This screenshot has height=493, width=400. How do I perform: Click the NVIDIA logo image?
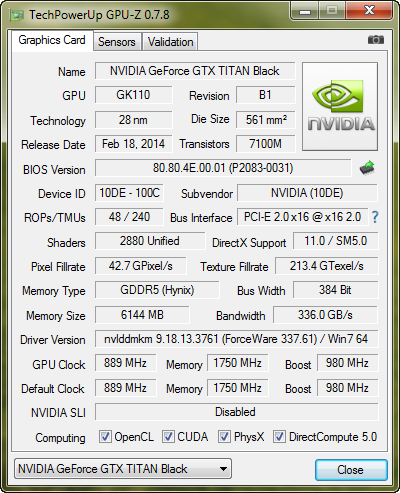340,106
